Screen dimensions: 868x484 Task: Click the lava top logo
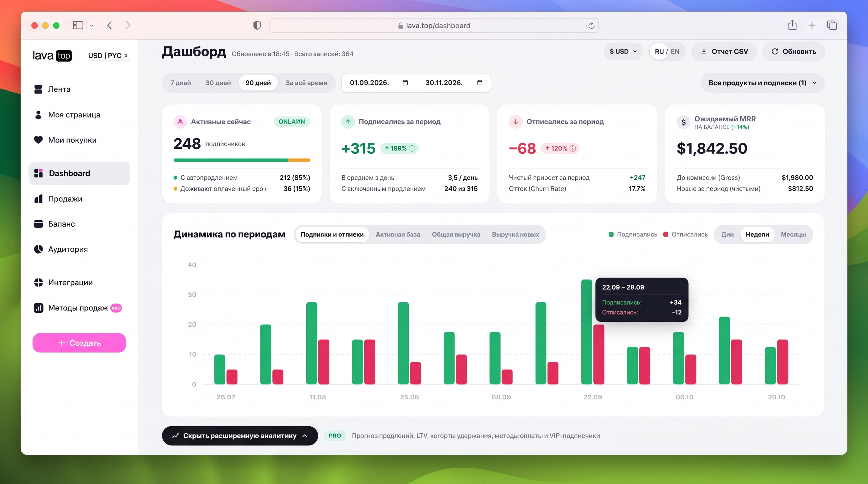click(x=52, y=55)
